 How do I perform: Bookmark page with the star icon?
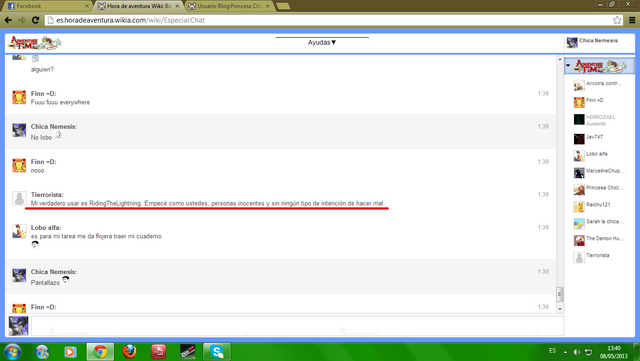tap(617, 20)
